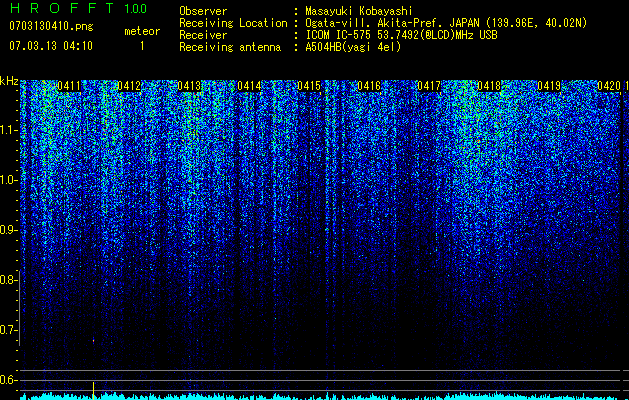The height and width of the screenshot is (400, 629).
Task: Select the filename 0703130410.png
Action: pos(51,26)
